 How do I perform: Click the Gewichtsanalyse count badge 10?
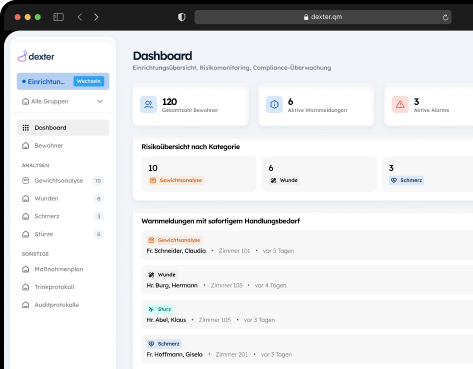pos(98,181)
